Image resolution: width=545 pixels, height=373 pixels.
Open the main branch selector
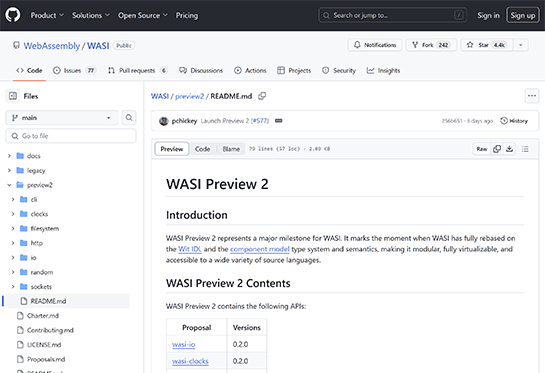click(x=62, y=117)
